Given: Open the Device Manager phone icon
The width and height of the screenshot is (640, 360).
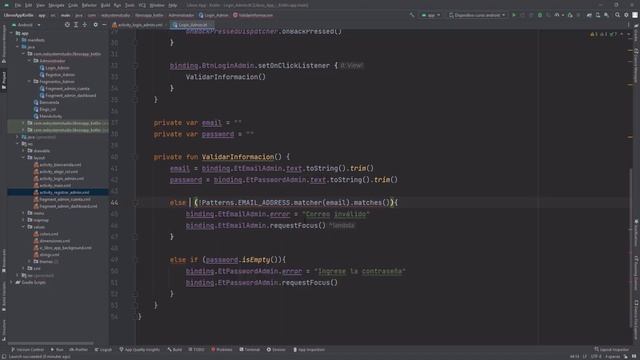Looking at the screenshot, I should [x=598, y=15].
